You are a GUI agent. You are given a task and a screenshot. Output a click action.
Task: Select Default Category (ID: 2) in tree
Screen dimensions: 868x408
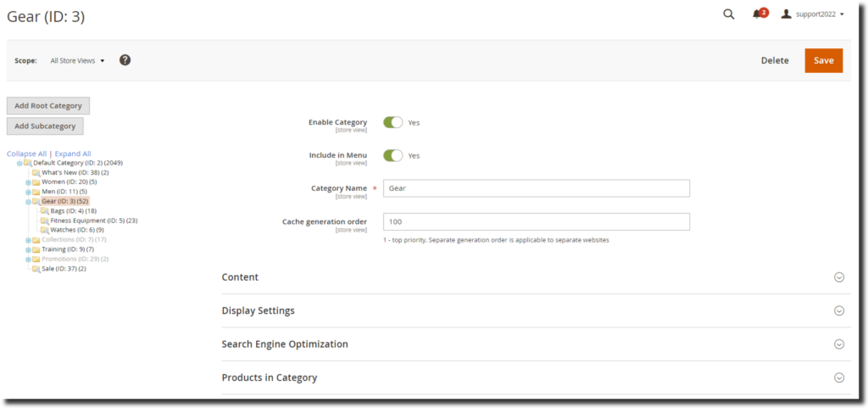tap(78, 164)
